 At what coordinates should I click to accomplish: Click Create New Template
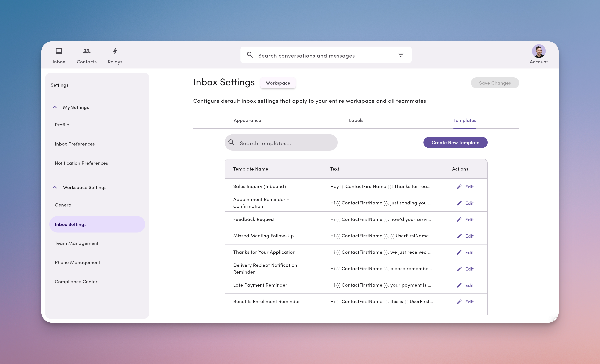[x=455, y=142]
